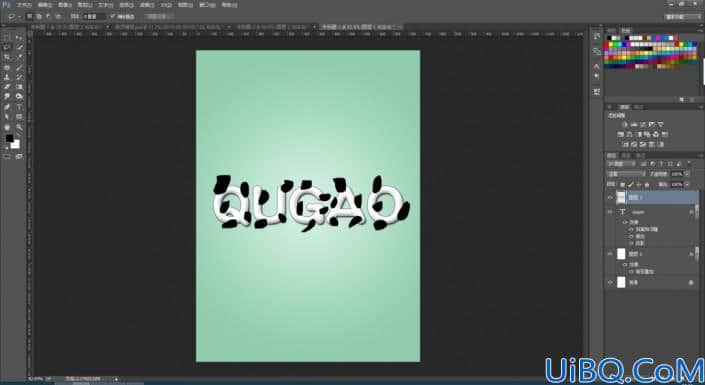The height and width of the screenshot is (385, 705).
Task: Open the Edit menu
Action: (45, 5)
